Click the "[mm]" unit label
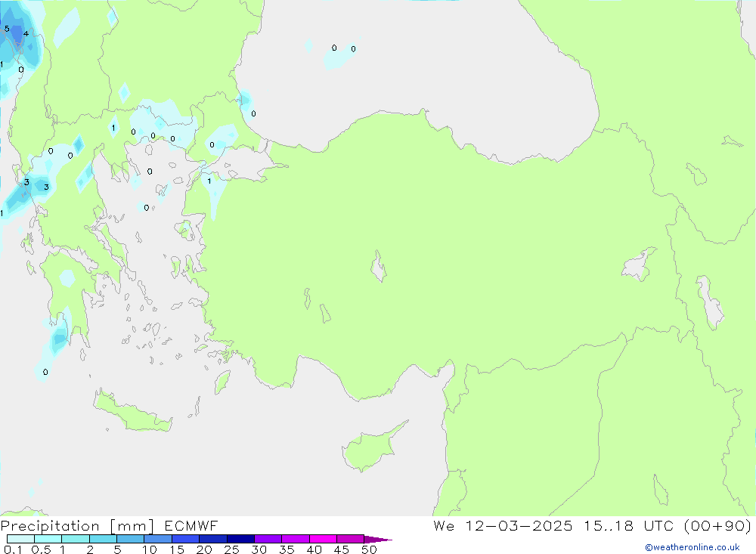Viewport: 756px width, 554px height. pyautogui.click(x=132, y=526)
